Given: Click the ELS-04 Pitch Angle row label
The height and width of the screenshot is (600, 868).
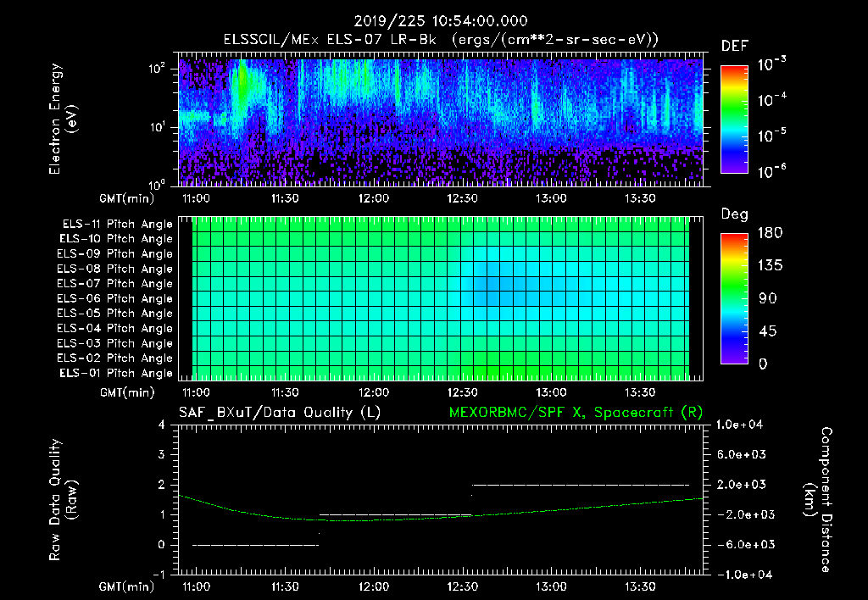Looking at the screenshot, I should [115, 328].
